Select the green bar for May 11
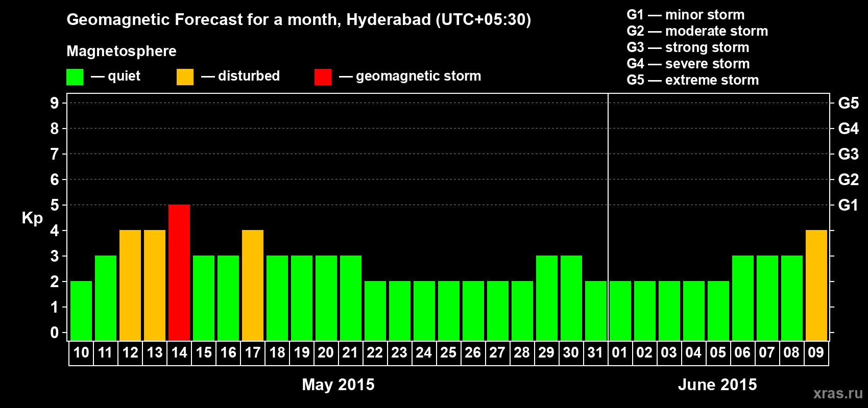Image resolution: width=868 pixels, height=408 pixels. [106, 298]
